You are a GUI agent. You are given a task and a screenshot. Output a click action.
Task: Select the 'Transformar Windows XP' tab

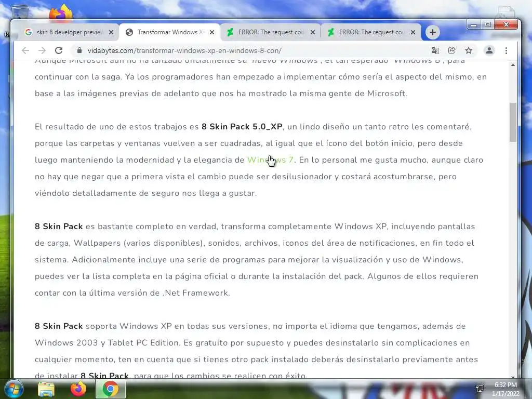169,32
